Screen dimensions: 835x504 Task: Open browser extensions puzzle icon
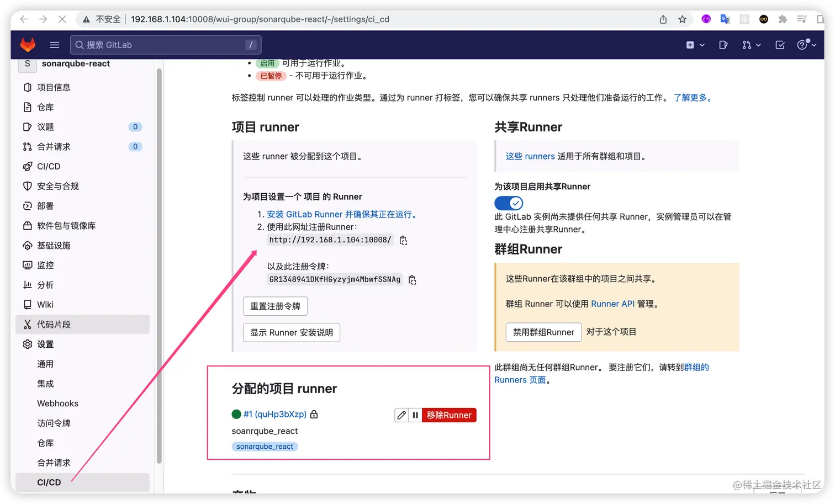point(783,19)
